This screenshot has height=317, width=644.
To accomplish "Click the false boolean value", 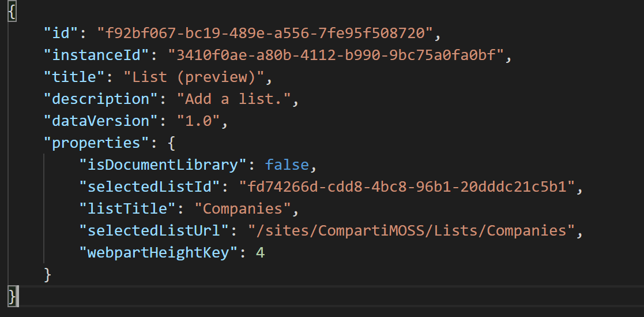I will (x=287, y=165).
